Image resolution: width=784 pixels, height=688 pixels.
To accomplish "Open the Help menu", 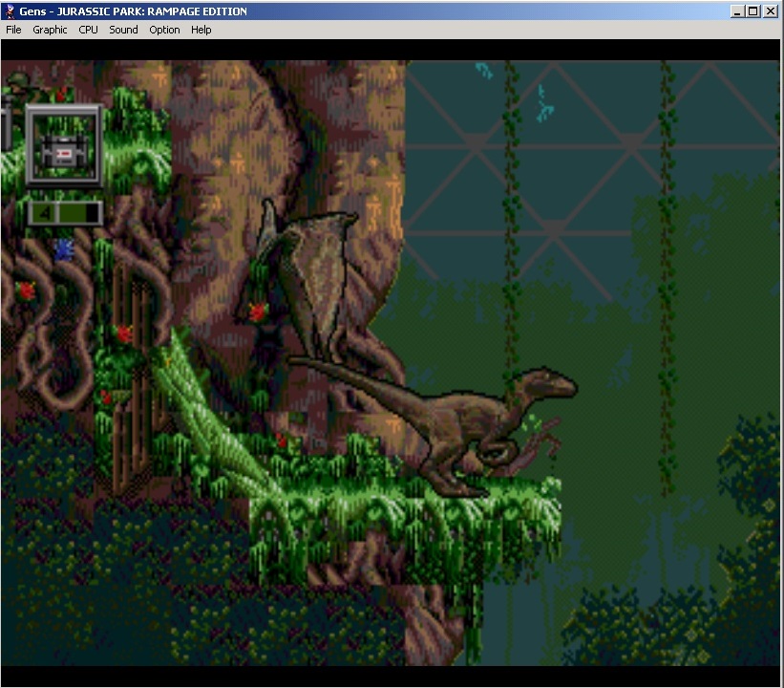I will pyautogui.click(x=201, y=30).
